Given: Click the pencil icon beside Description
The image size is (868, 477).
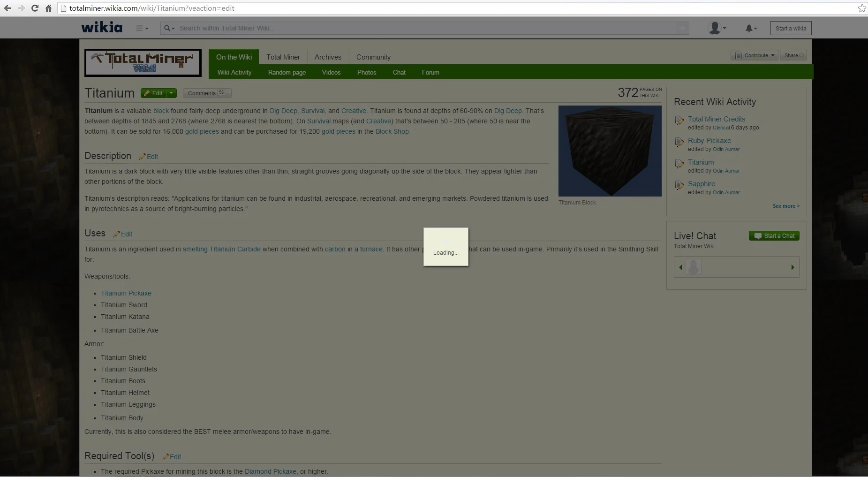Looking at the screenshot, I should coord(142,157).
